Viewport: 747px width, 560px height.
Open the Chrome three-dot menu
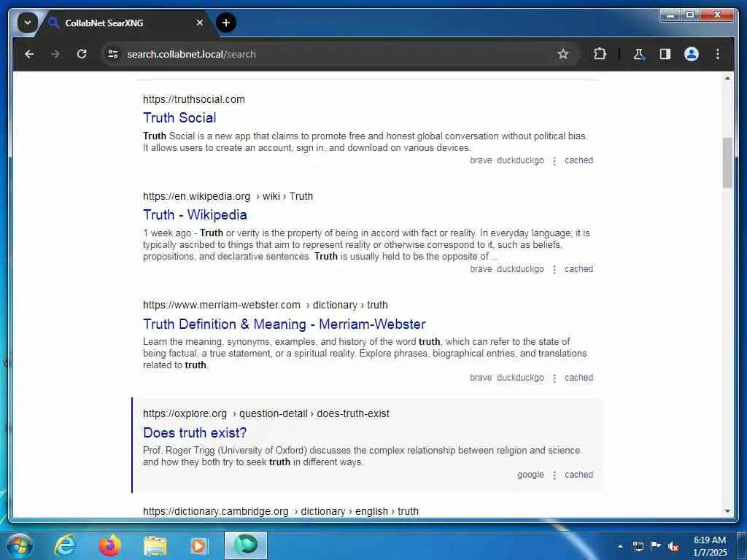point(718,54)
